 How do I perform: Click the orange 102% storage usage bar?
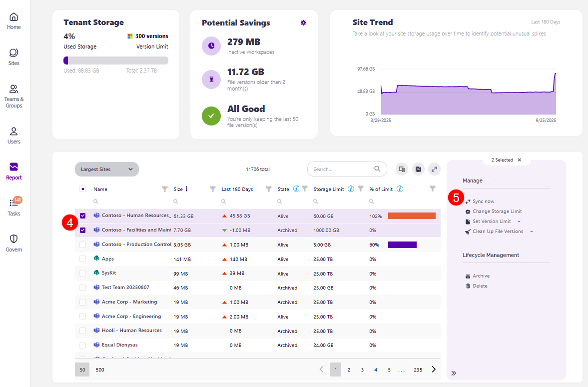412,216
